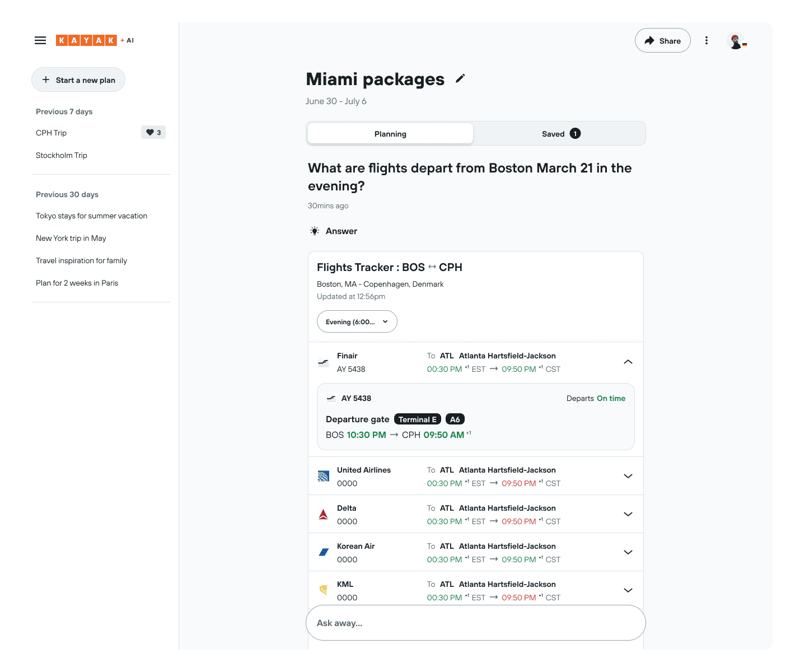Click the heart badge on CPH Trip
This screenshot has height=672, width=795.
tap(153, 133)
